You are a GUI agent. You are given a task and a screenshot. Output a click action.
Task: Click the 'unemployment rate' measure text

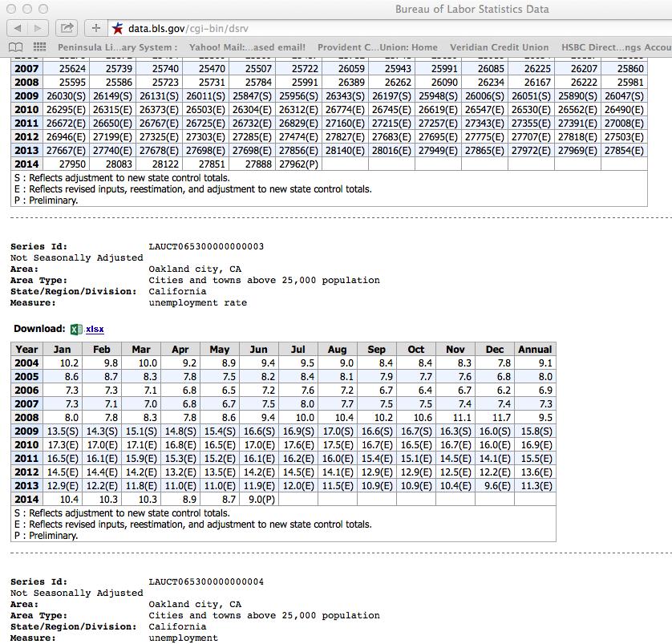click(197, 302)
